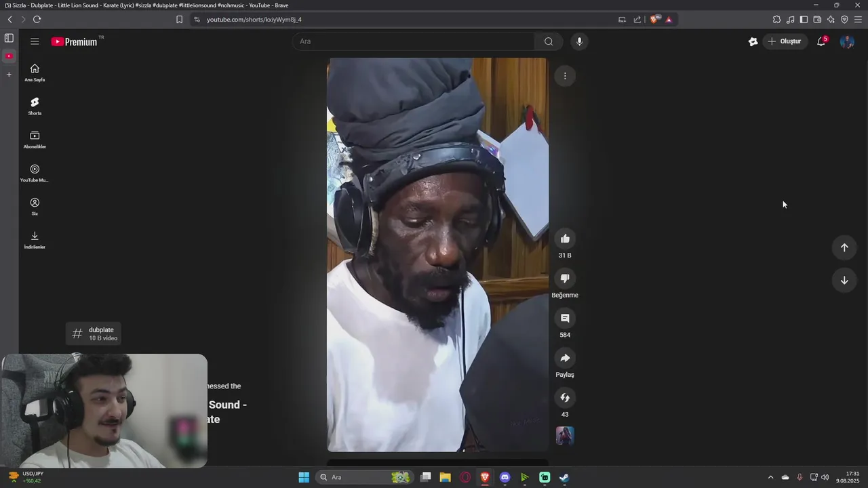Open YouTube hamburger guide menu
This screenshot has height=488, width=868.
pos(35,41)
